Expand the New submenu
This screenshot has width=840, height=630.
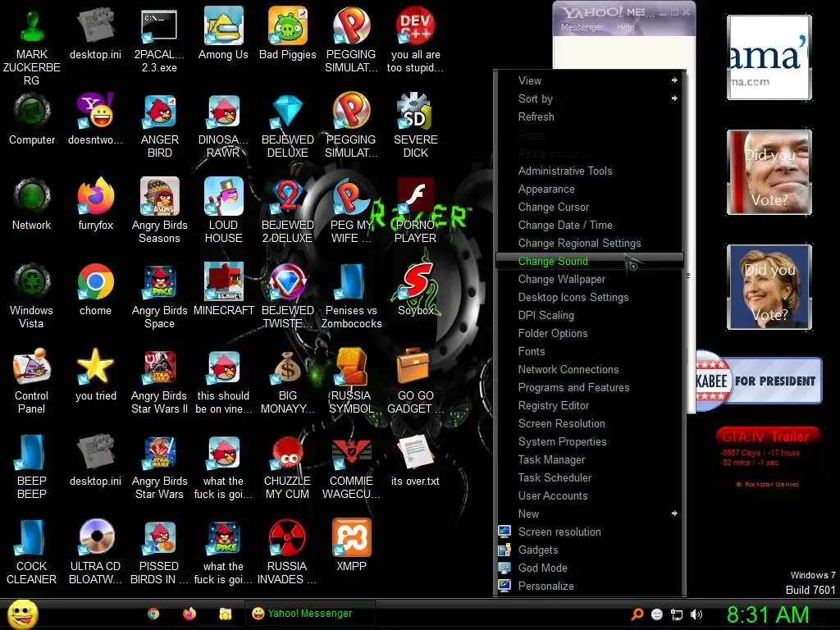pyautogui.click(x=590, y=514)
